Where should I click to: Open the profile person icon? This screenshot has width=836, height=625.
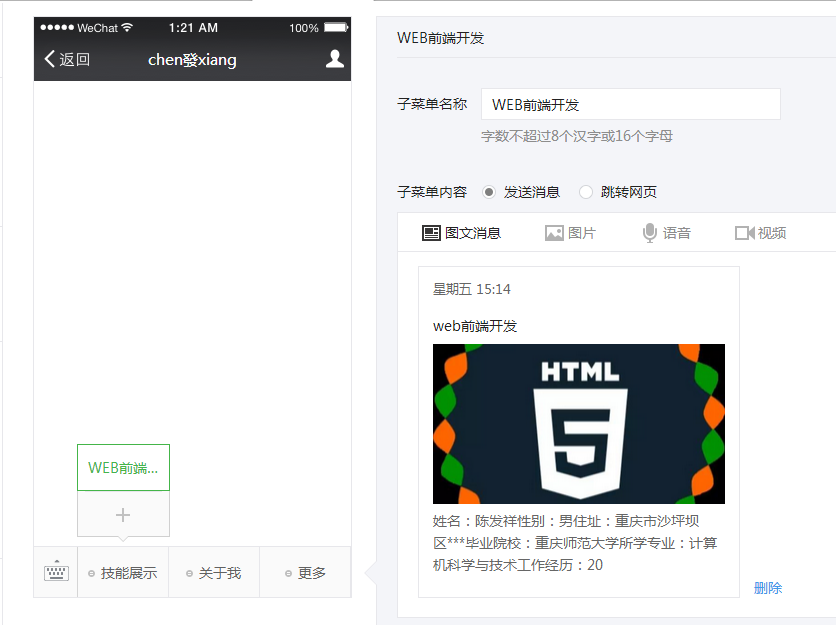point(335,59)
